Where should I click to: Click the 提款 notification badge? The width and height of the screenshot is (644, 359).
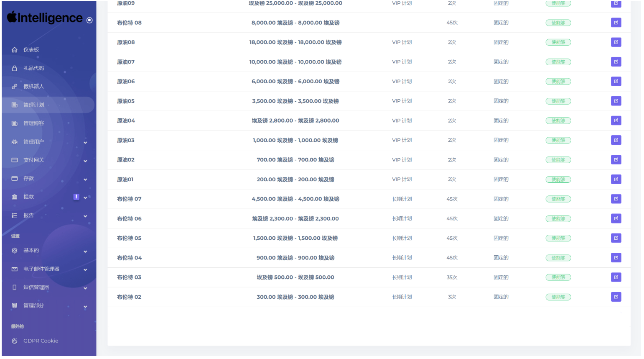click(x=76, y=197)
